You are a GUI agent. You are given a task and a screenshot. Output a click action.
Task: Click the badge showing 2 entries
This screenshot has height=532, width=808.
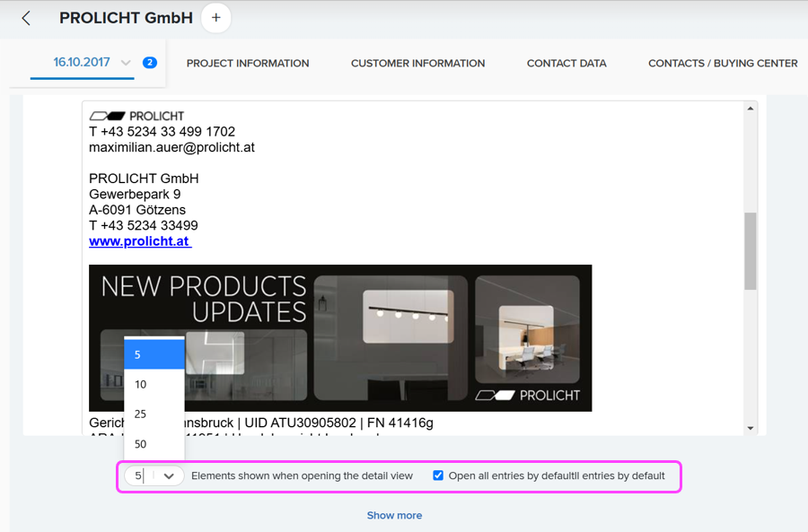point(150,63)
